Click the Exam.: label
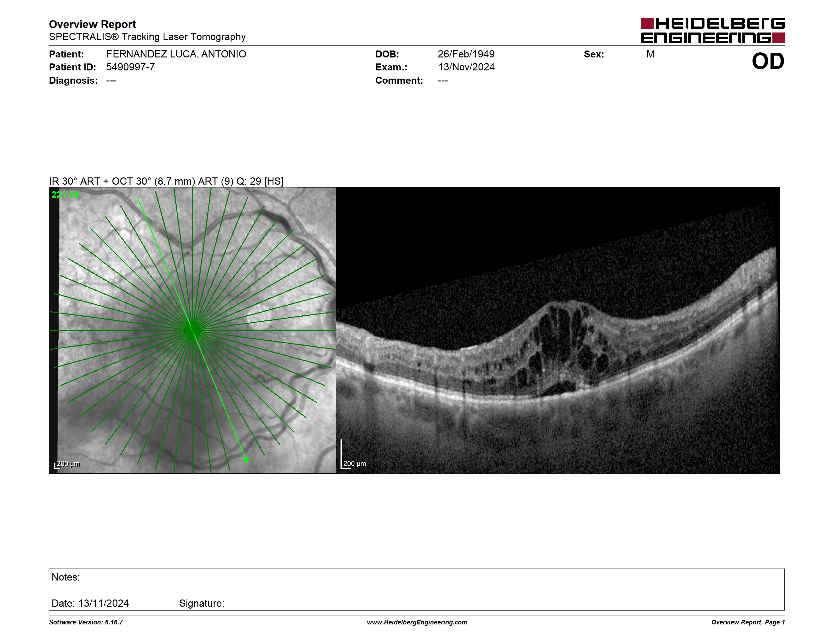Screen dimensions: 834x644 click(391, 67)
